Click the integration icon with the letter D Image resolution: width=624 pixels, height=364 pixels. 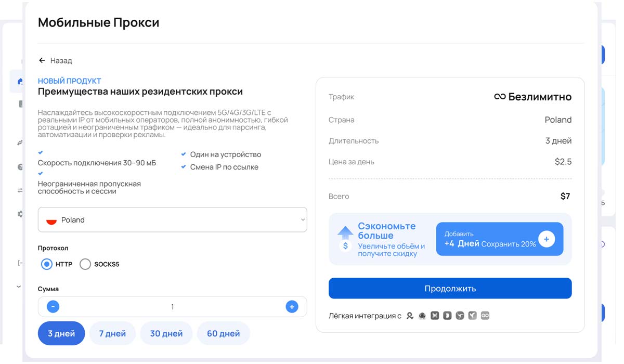[447, 316]
